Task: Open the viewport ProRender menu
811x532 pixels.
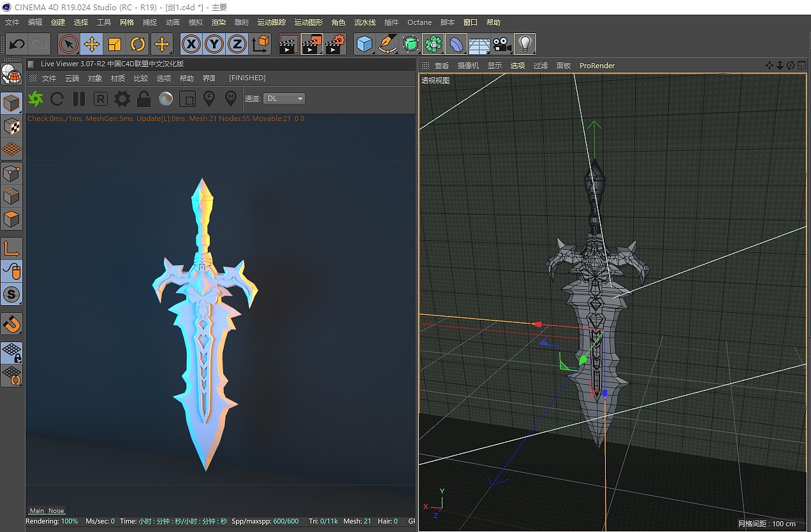Action: pos(597,66)
